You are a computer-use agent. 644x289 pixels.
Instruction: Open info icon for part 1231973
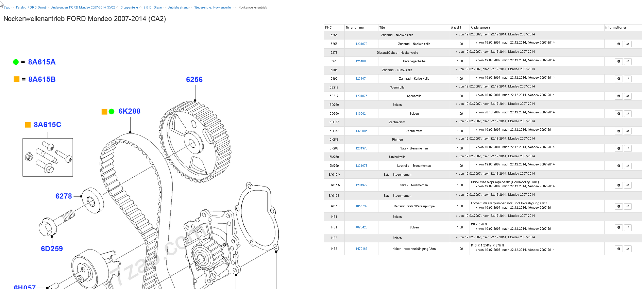tap(618, 44)
